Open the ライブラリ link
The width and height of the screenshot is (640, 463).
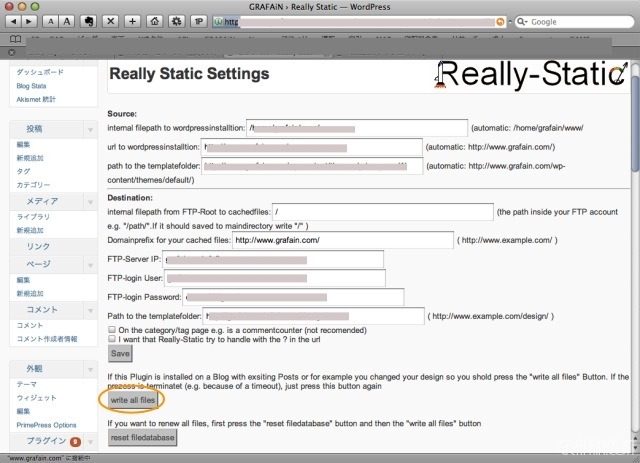pos(33,217)
